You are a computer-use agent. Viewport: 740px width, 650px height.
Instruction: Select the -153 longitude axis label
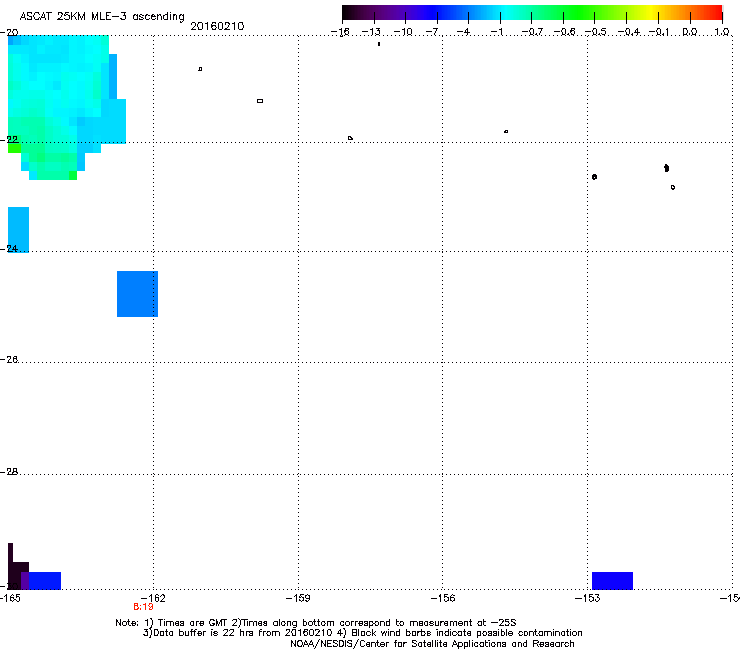pyautogui.click(x=588, y=599)
